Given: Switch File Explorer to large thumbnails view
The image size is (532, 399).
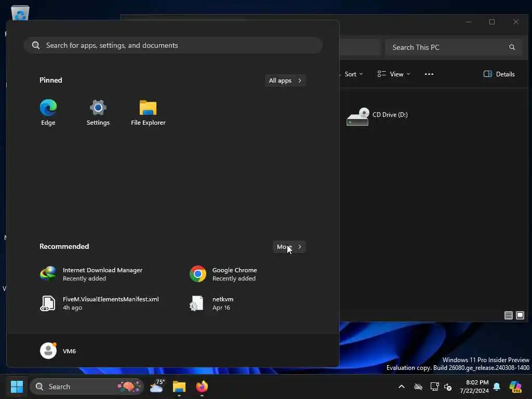Looking at the screenshot, I should click(x=520, y=315).
